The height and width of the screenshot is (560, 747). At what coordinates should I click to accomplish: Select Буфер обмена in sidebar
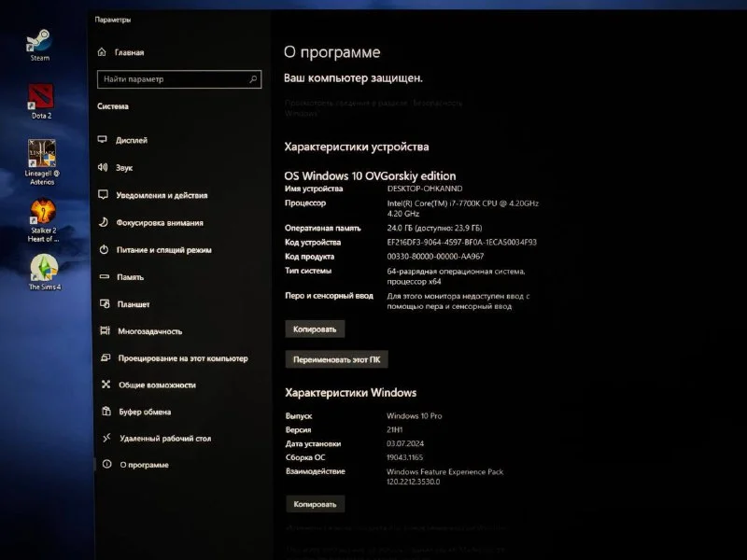click(144, 412)
